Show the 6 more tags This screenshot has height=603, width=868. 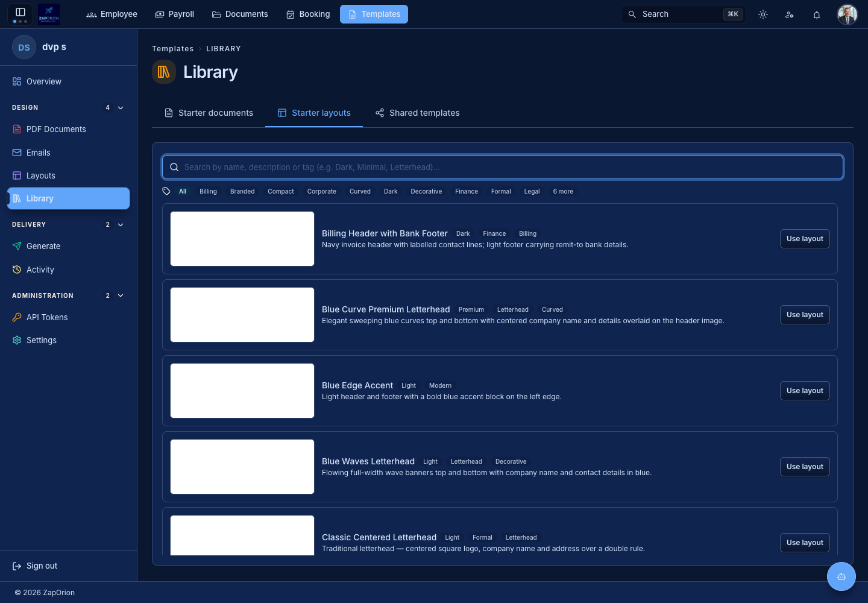(563, 191)
